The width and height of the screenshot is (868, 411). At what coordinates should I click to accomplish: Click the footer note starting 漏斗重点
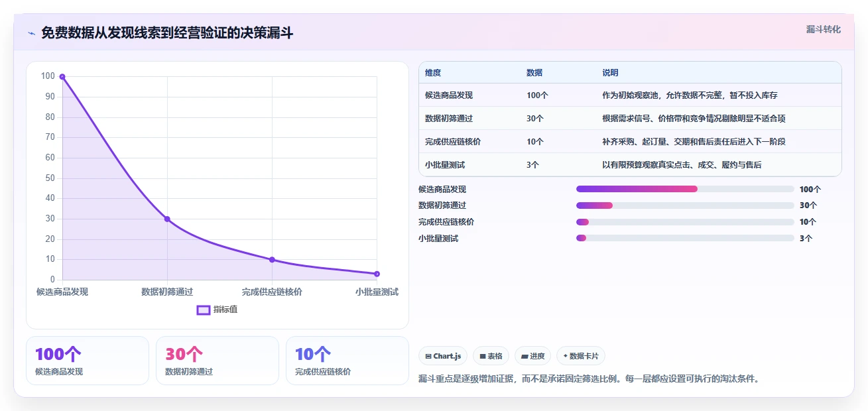(x=588, y=379)
